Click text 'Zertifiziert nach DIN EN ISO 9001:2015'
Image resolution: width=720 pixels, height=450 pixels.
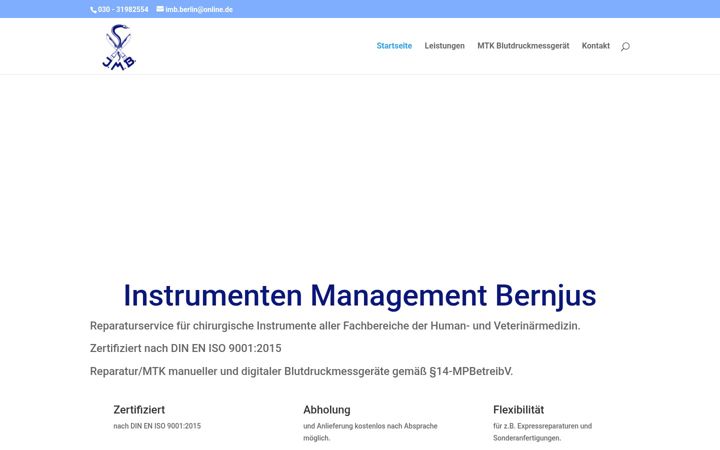[x=186, y=348]
